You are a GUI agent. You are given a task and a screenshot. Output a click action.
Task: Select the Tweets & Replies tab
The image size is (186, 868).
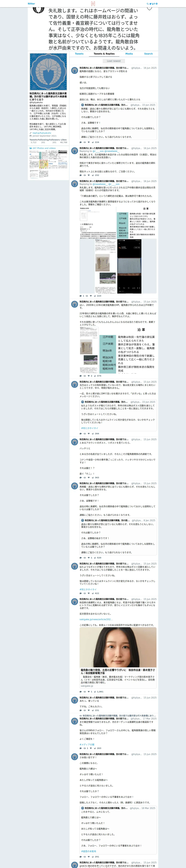pos(104,54)
